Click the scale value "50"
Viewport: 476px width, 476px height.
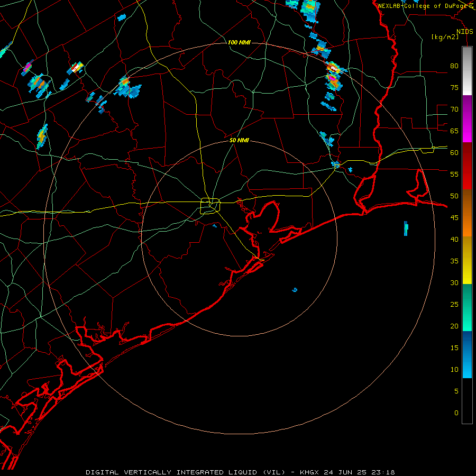click(x=454, y=196)
